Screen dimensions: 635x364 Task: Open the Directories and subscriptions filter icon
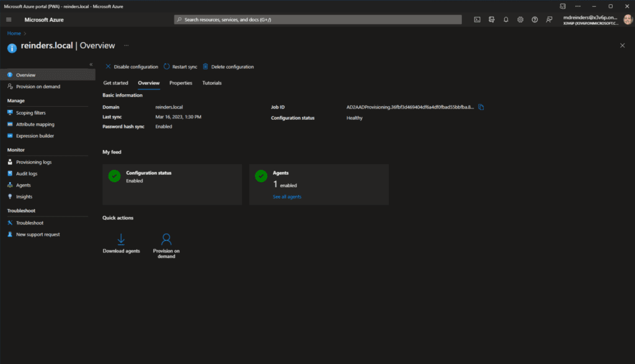492,19
